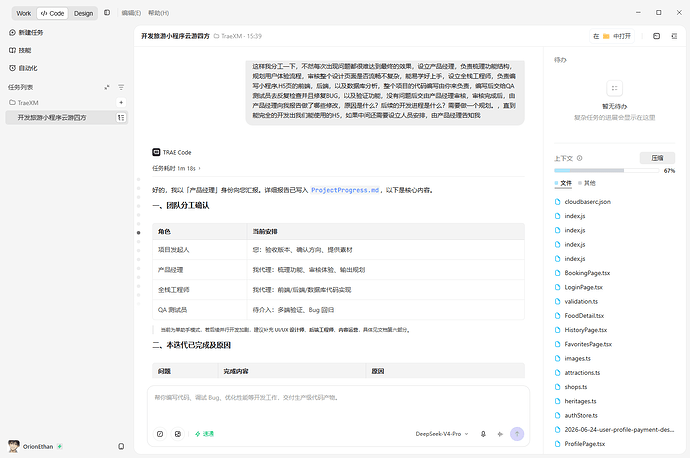Click the sparkle enhance prompt icon
The height and width of the screenshot is (458, 690).
point(500,434)
